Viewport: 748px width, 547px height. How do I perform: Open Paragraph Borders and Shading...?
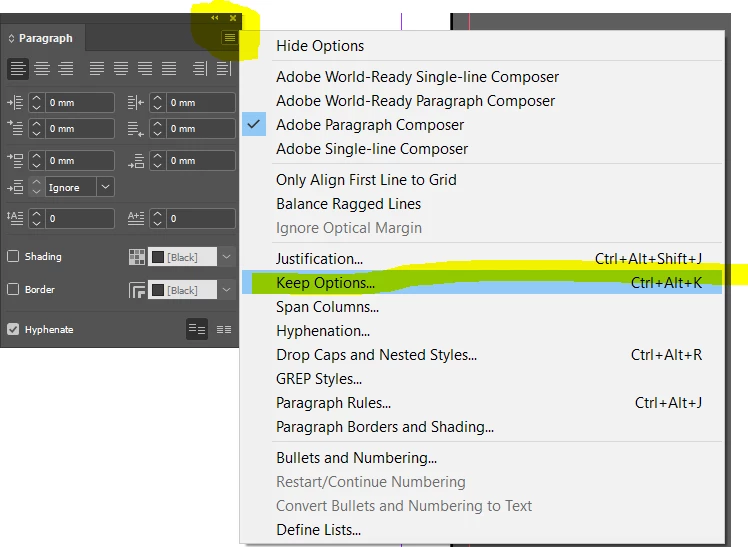pos(385,427)
